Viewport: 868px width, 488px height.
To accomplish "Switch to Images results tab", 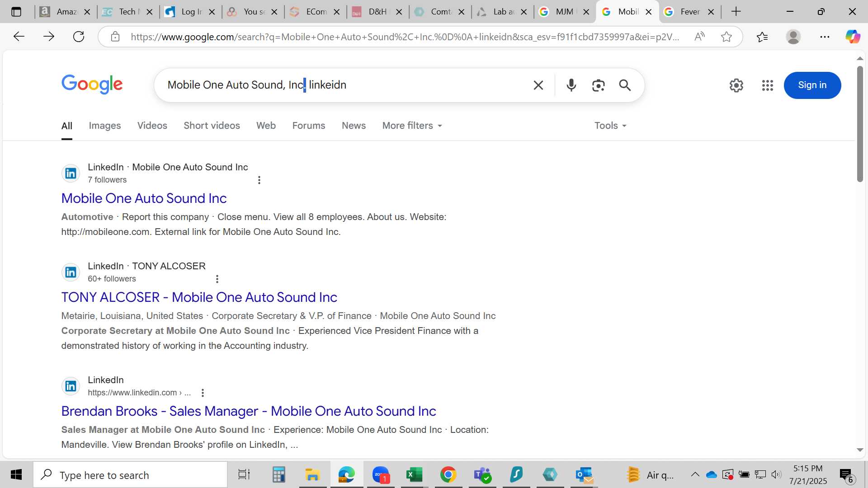I will [104, 126].
